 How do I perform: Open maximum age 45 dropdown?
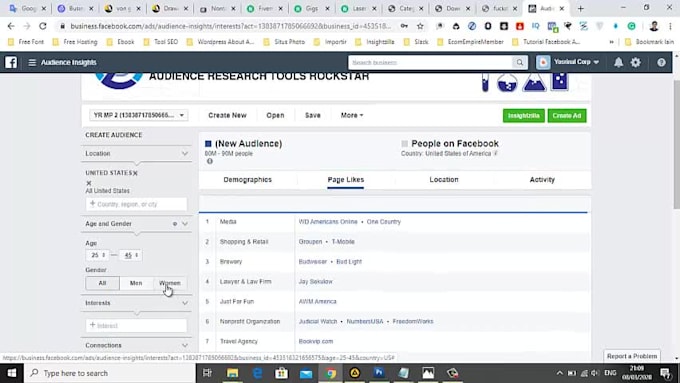(131, 255)
